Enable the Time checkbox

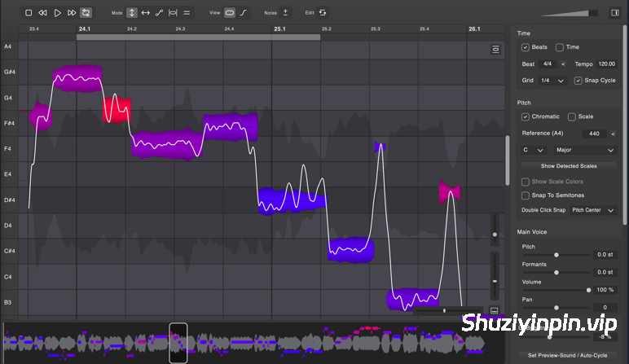pos(560,47)
